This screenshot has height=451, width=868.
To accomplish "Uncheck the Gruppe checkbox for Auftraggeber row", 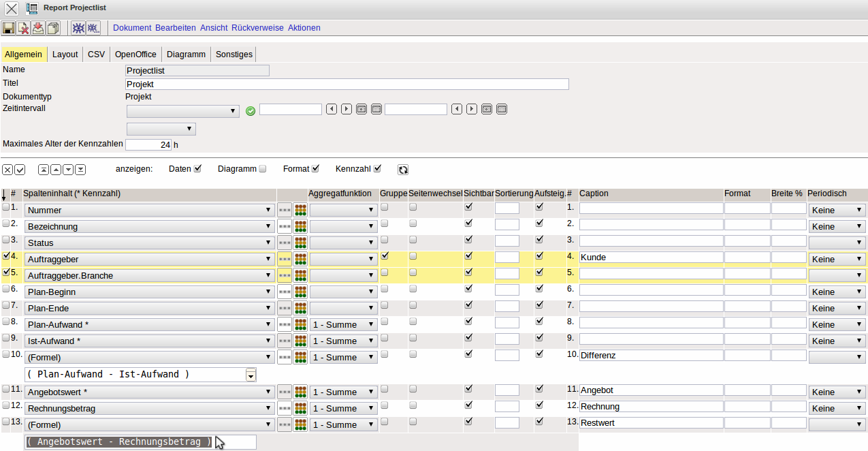I will coord(385,256).
